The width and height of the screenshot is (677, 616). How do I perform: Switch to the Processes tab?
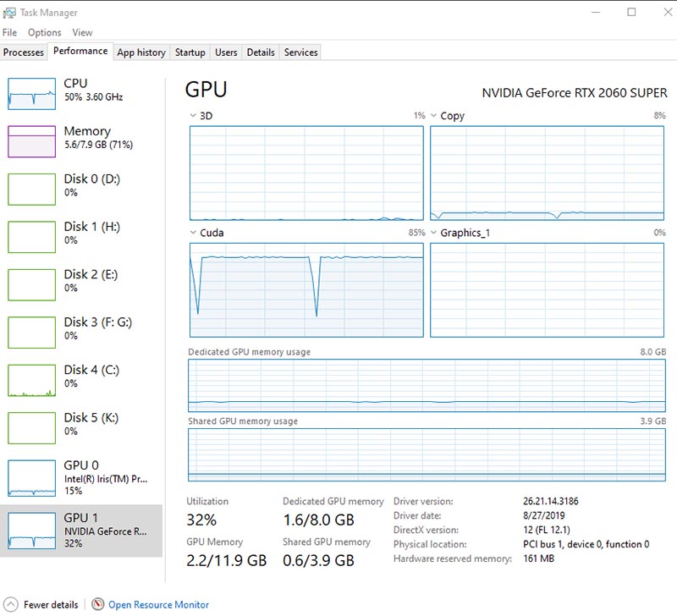pyautogui.click(x=24, y=52)
